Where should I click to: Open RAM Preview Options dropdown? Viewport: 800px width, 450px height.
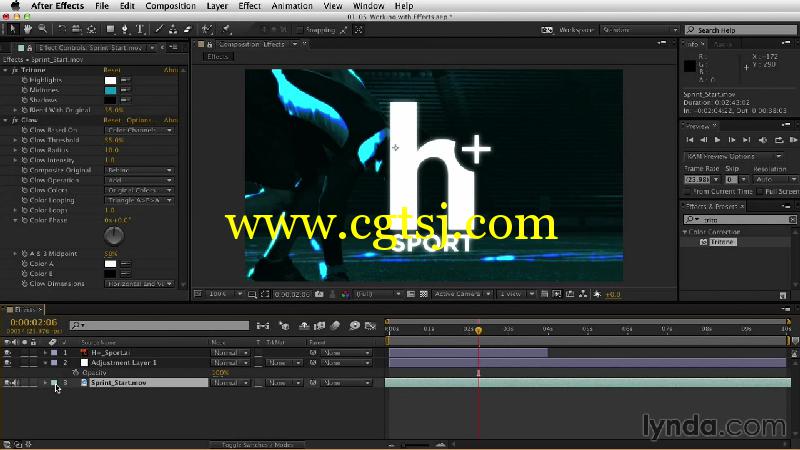coord(734,156)
